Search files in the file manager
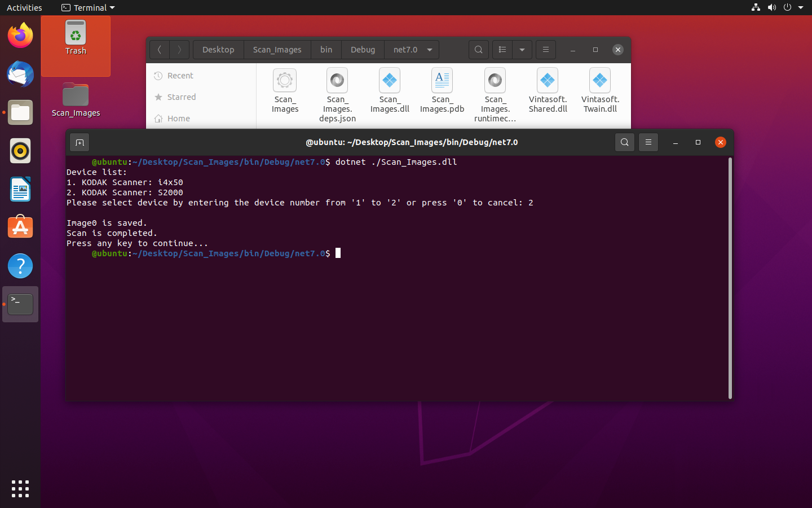The height and width of the screenshot is (508, 812). click(478, 50)
